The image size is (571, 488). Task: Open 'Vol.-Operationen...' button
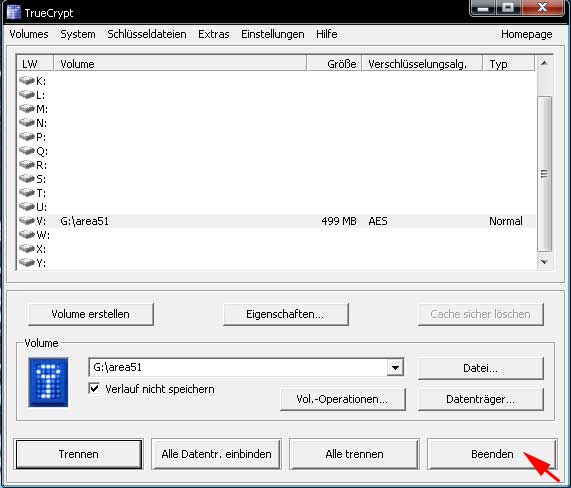[342, 399]
